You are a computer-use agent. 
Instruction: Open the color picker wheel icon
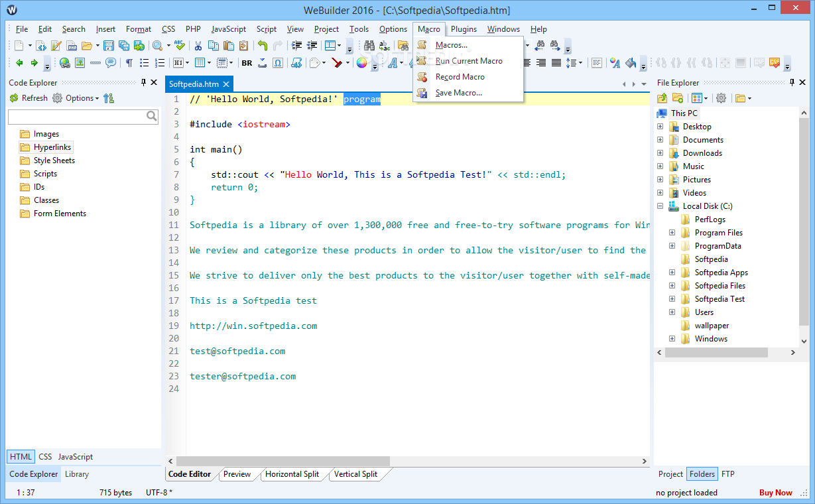point(361,63)
